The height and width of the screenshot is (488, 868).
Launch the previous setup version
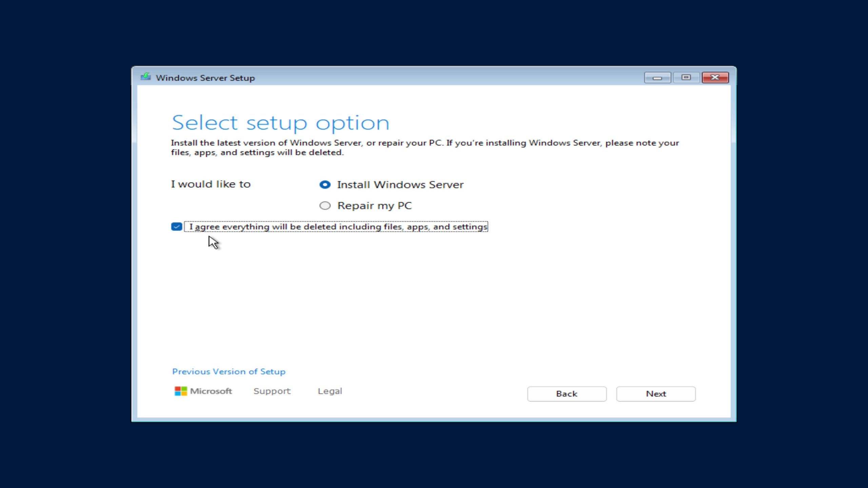(229, 371)
